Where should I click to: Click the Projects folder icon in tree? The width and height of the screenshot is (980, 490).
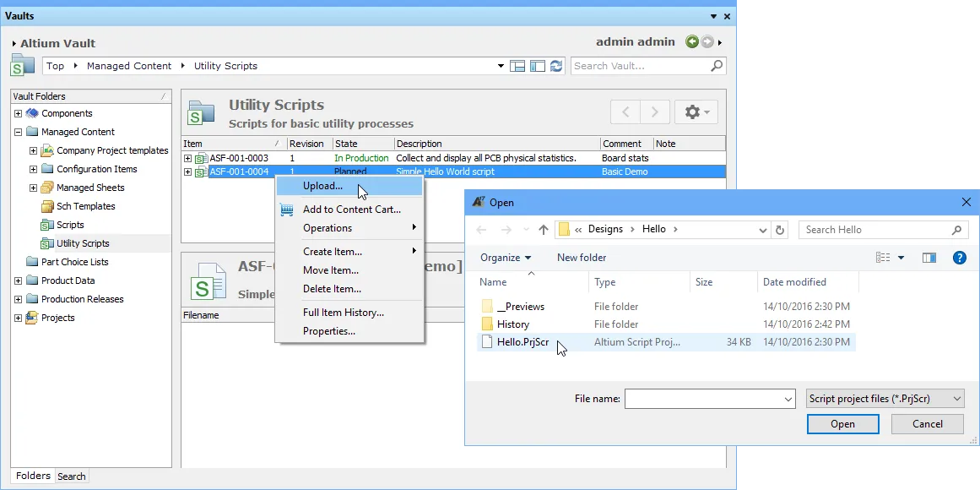click(x=32, y=318)
